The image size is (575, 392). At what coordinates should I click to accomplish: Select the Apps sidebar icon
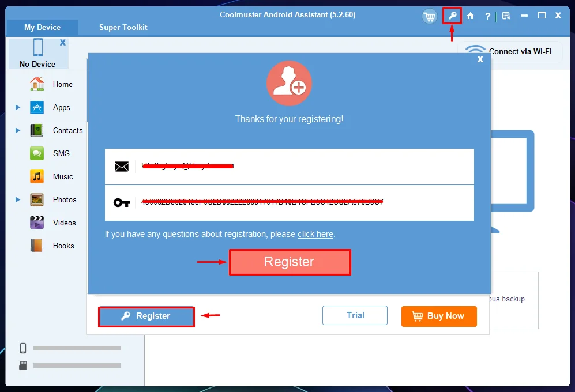click(x=37, y=107)
